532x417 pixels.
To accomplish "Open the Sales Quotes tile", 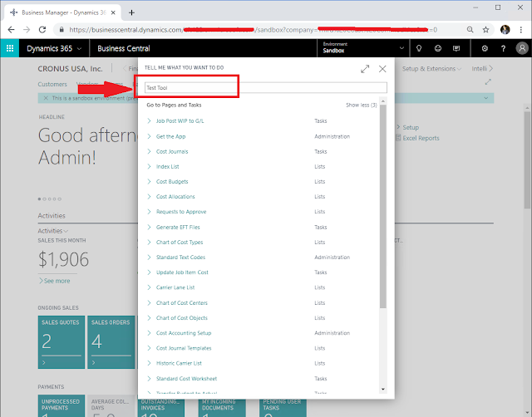I will click(x=62, y=342).
